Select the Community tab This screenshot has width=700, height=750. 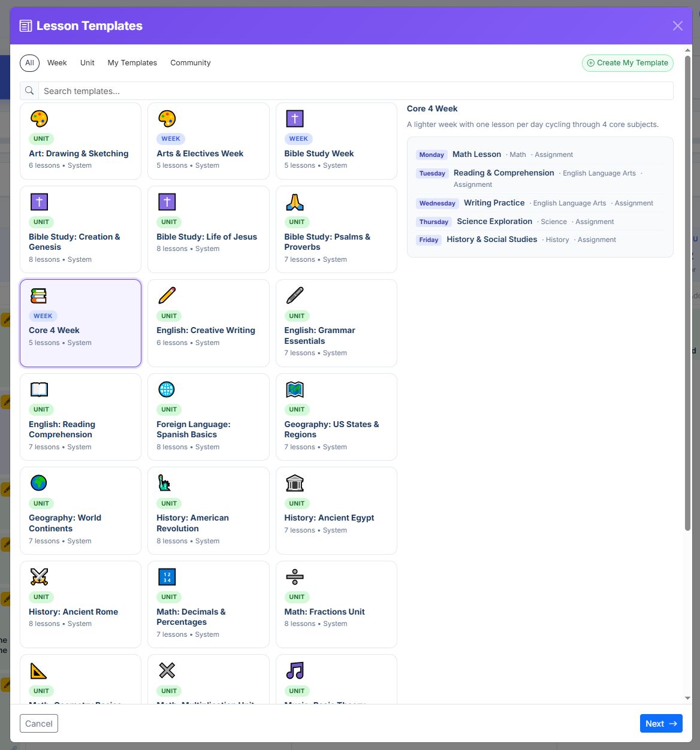(191, 63)
